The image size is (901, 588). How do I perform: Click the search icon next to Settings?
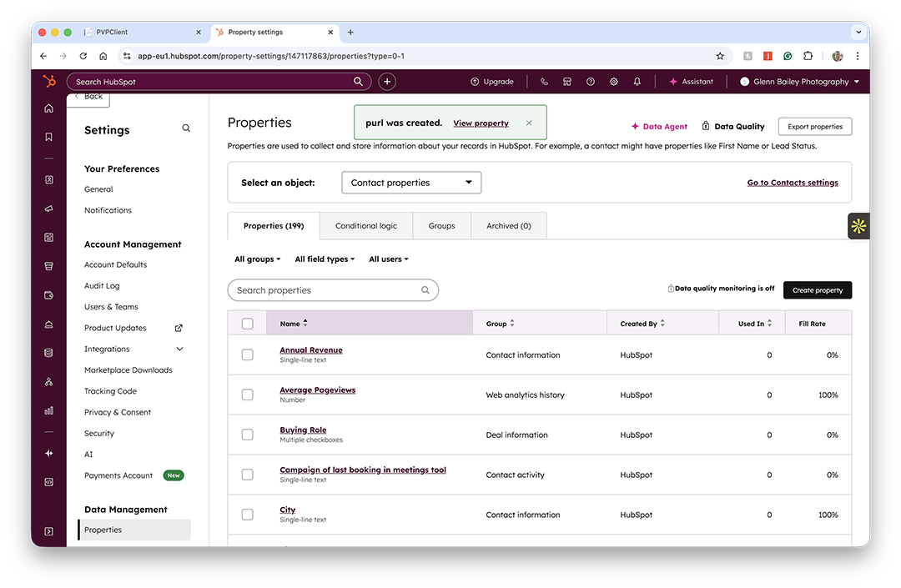click(186, 128)
